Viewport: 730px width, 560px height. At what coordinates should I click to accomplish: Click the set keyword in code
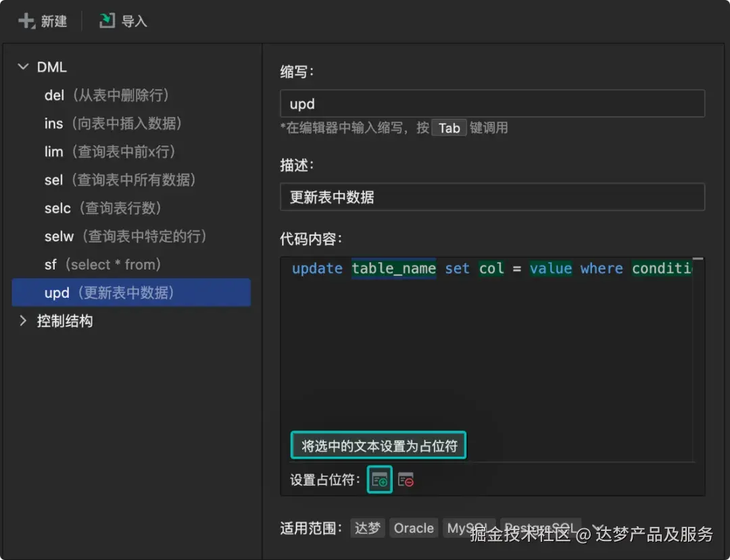pyautogui.click(x=457, y=268)
